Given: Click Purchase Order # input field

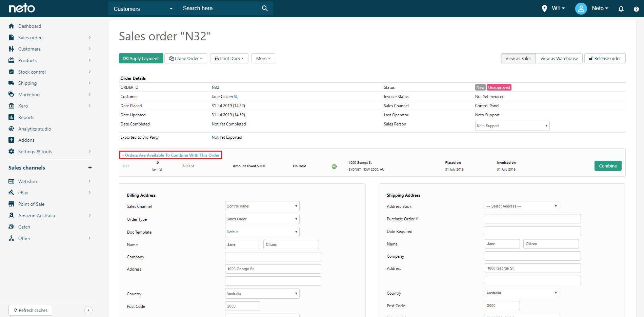Looking at the screenshot, I should click(532, 219).
